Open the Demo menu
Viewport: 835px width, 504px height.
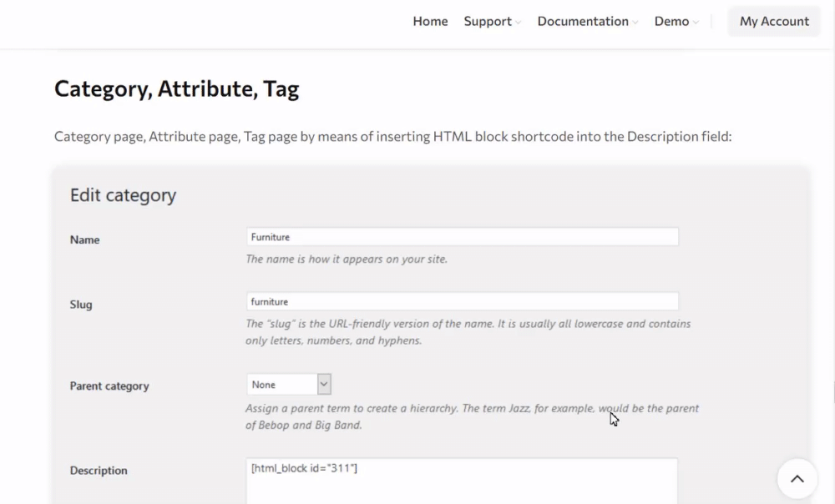[671, 22]
